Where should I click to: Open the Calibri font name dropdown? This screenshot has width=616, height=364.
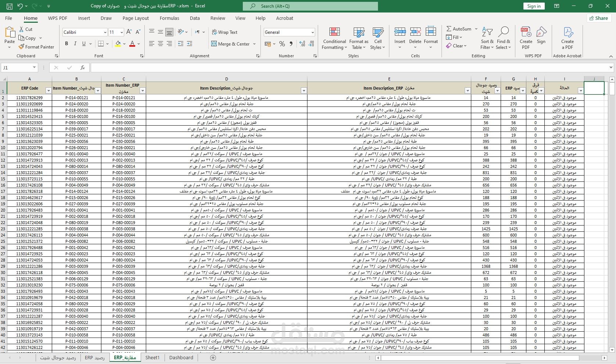click(105, 32)
